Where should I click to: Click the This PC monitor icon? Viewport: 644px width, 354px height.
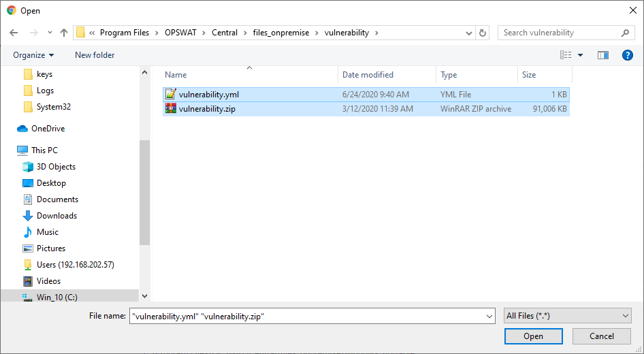(22, 150)
